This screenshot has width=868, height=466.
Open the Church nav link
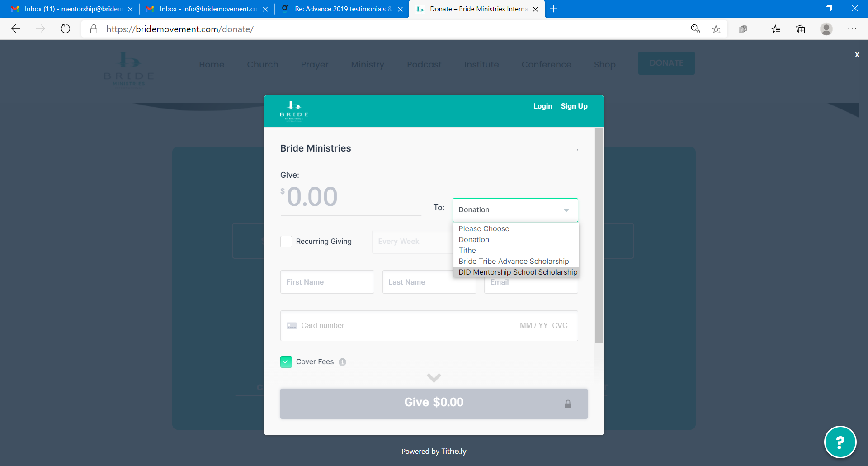263,64
